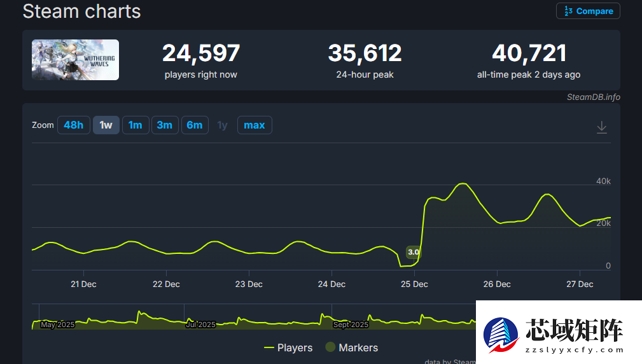Zoom the chart to 6m
Image resolution: width=642 pixels, height=364 pixels.
click(x=194, y=125)
